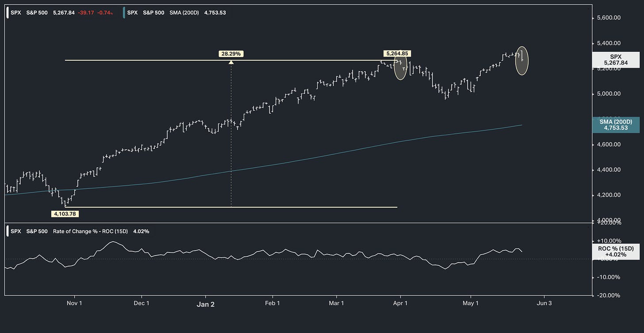
Task: Click the -20.00% ROC axis label
Action: coord(609,295)
